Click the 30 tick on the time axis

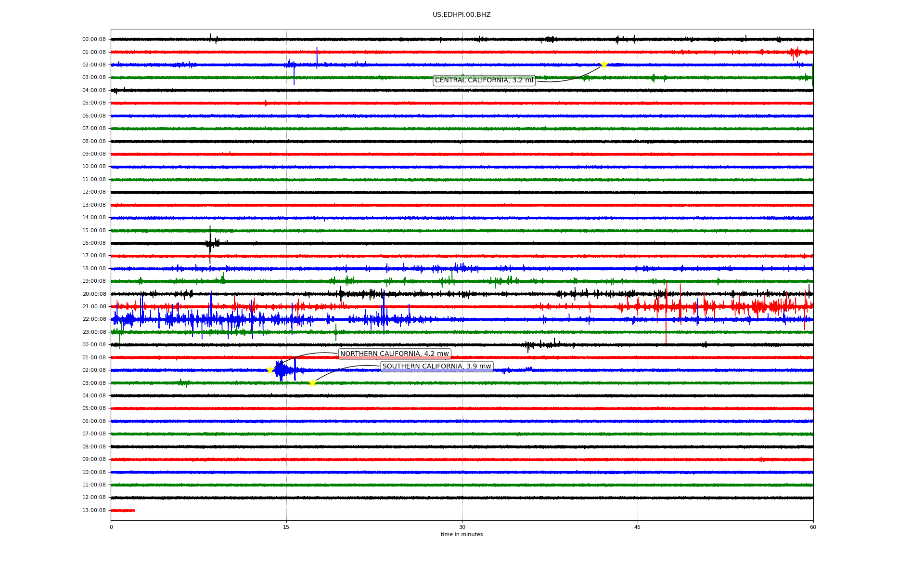[x=462, y=527]
